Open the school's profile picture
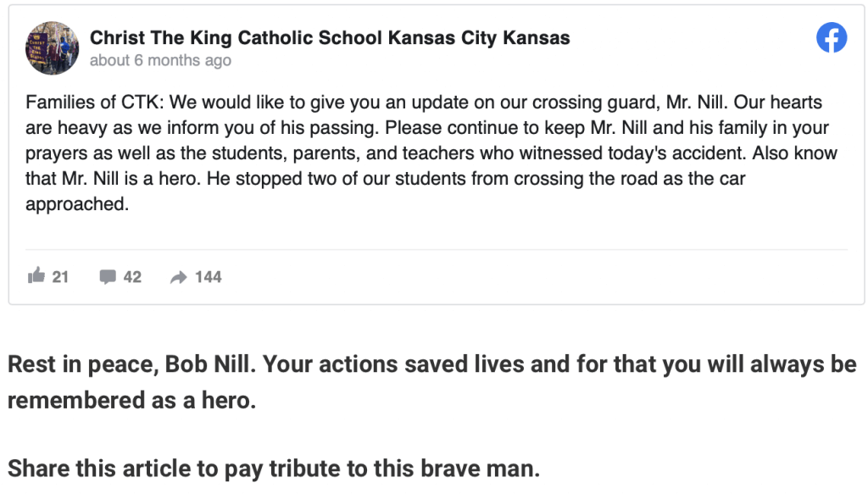The image size is (868, 494). point(52,48)
